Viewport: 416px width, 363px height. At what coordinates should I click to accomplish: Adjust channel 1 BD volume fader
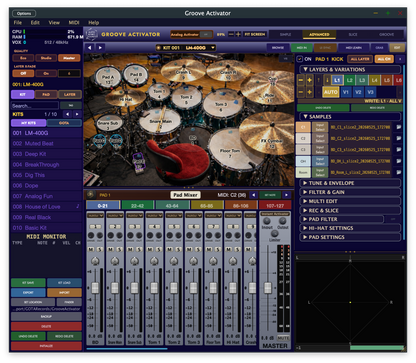95,288
